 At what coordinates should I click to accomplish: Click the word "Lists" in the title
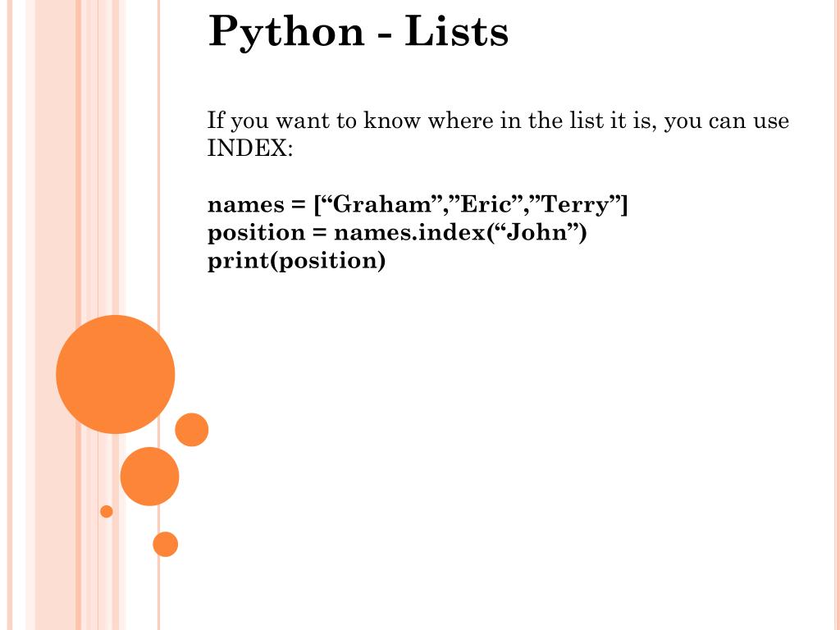(456, 31)
